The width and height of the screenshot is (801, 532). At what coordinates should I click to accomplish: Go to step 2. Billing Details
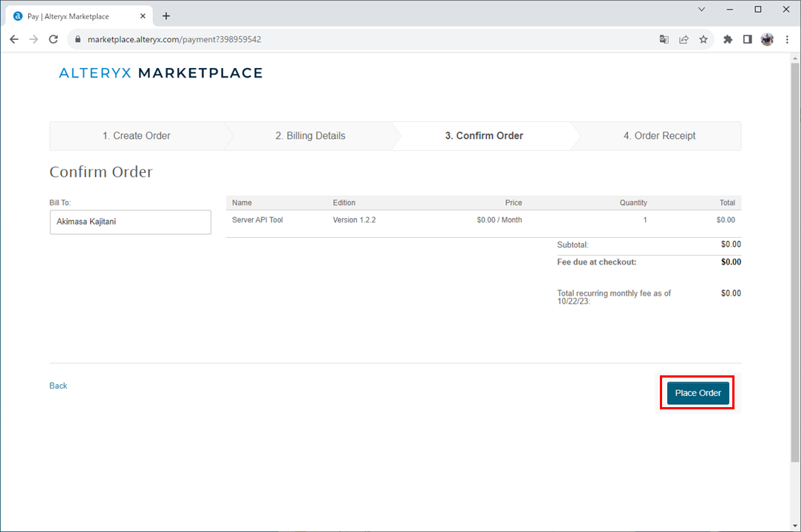coord(310,136)
